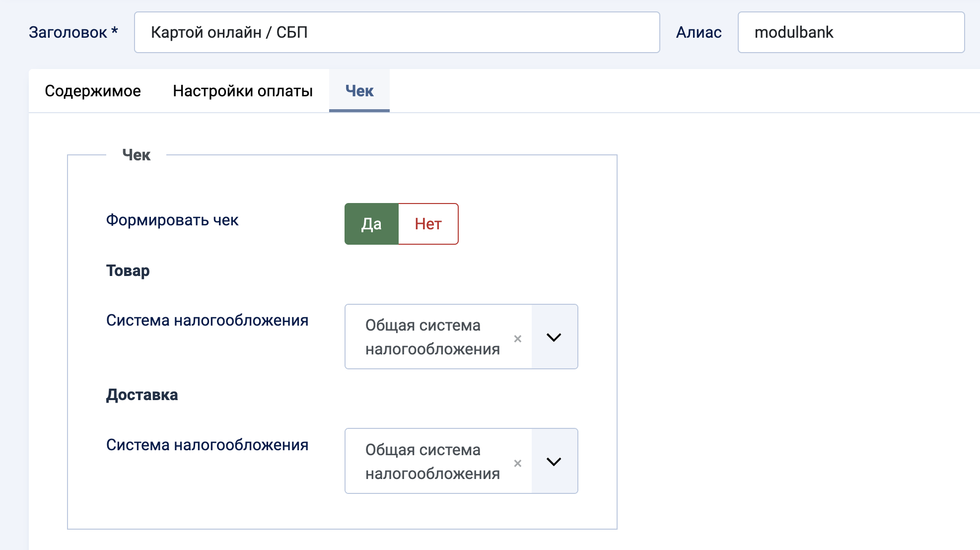Switch to the Содержимое tab
This screenshot has width=980, height=550.
tap(93, 91)
